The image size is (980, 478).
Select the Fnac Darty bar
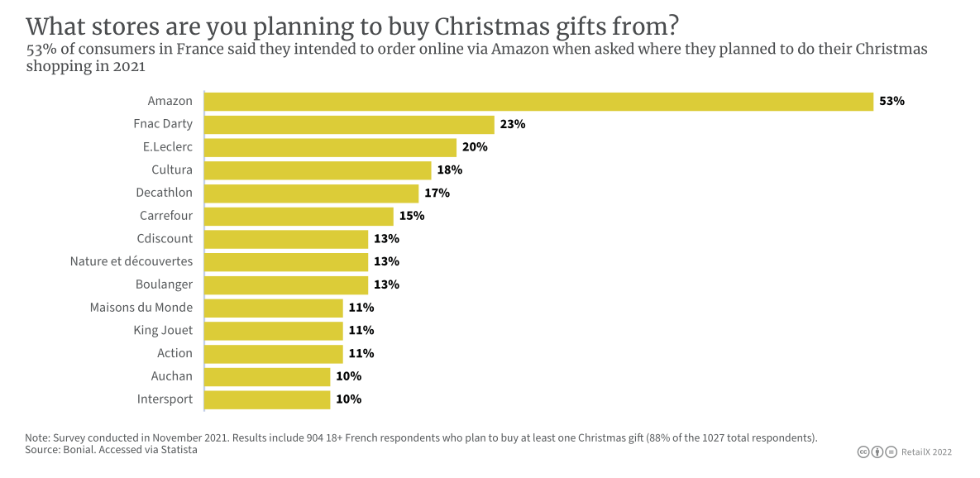point(349,124)
